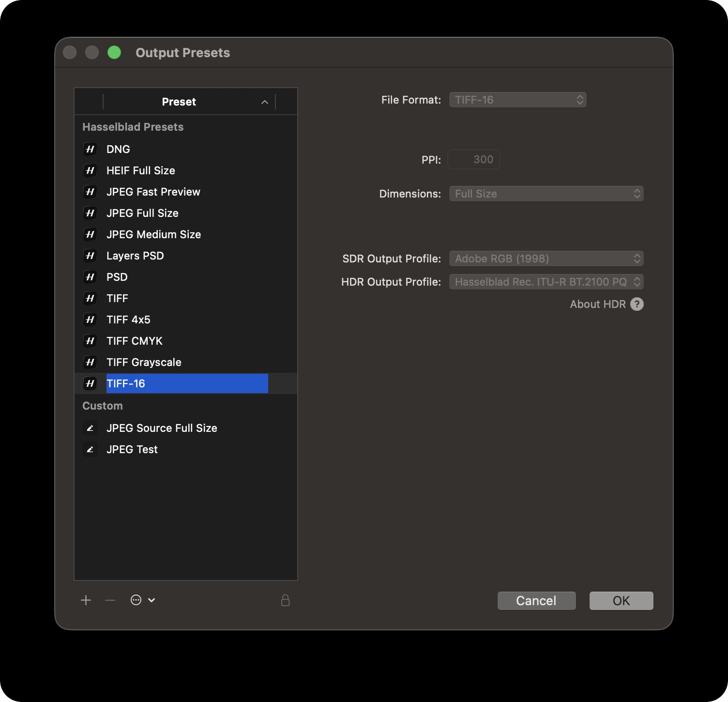Sort the list via the Preset column header
Image resolution: width=728 pixels, height=702 pixels.
[x=189, y=102]
